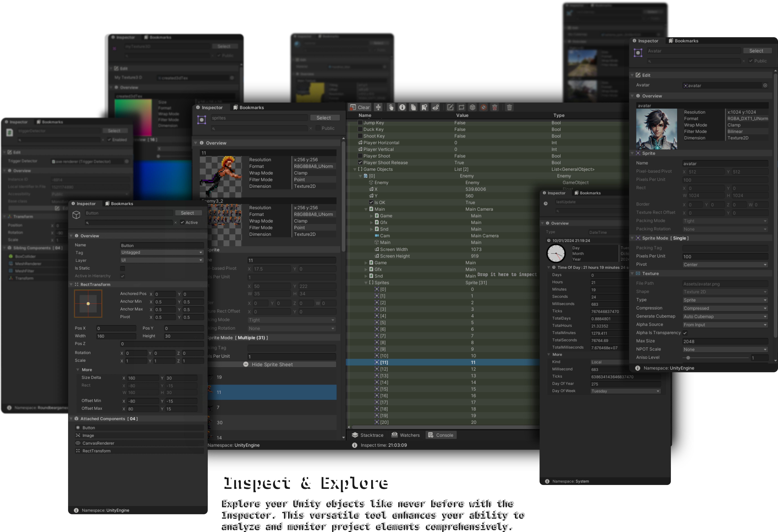Image resolution: width=778 pixels, height=532 pixels.
Task: Click the Avatar type icon in header
Action: click(638, 53)
